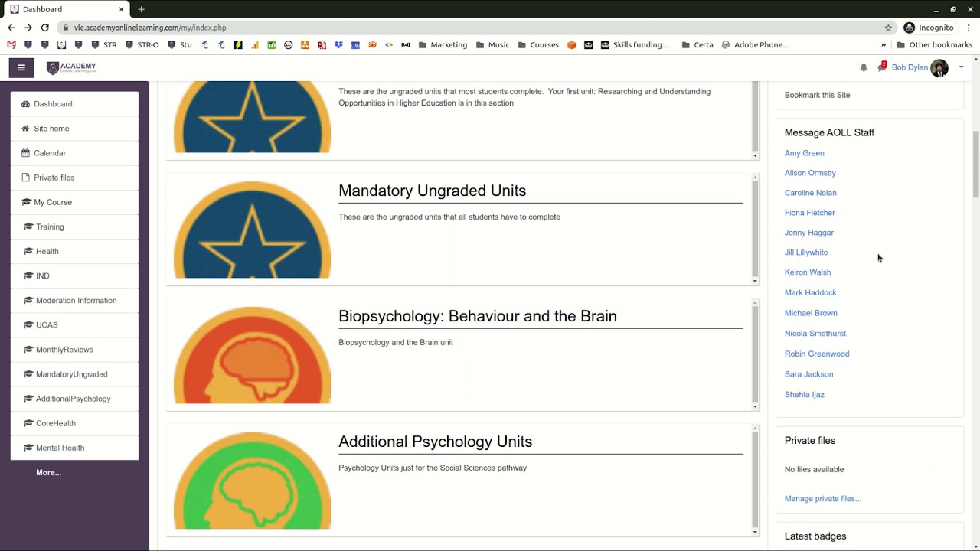Open Site home in the sidebar
The image size is (980, 551).
[x=74, y=129]
